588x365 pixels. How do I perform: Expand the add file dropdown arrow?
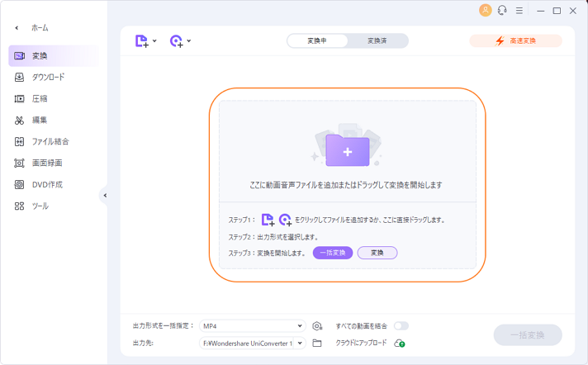coord(154,40)
